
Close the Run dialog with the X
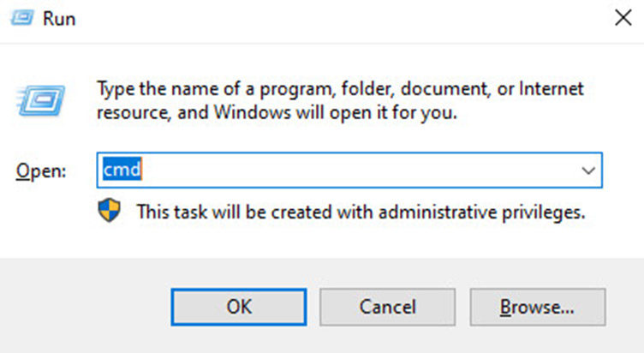pyautogui.click(x=623, y=18)
